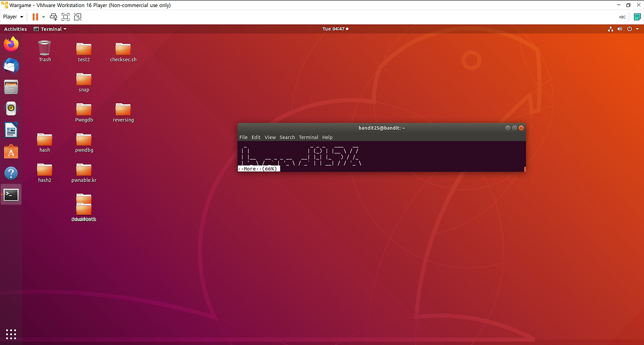644x345 pixels.
Task: Click the power icon in Ubuntu top bar
Action: point(629,29)
